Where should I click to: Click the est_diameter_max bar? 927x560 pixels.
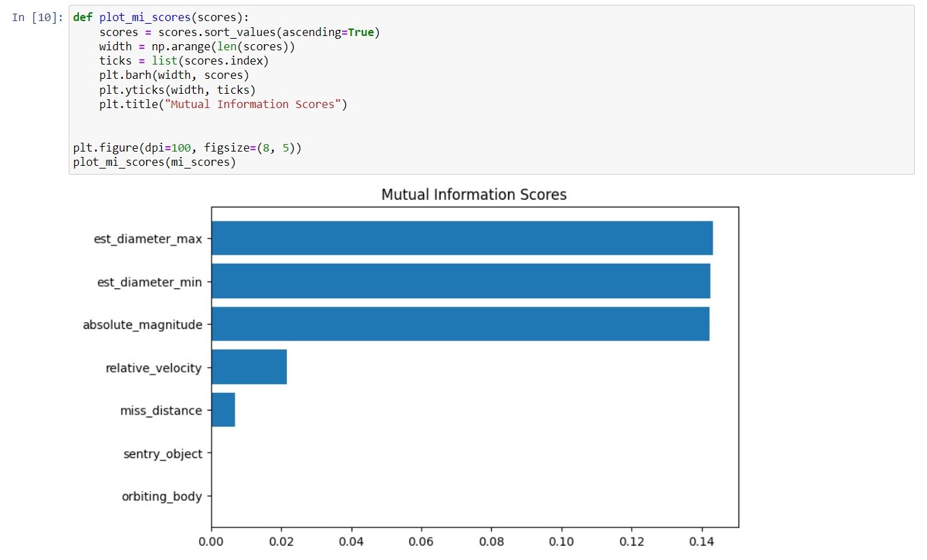[x=462, y=238]
